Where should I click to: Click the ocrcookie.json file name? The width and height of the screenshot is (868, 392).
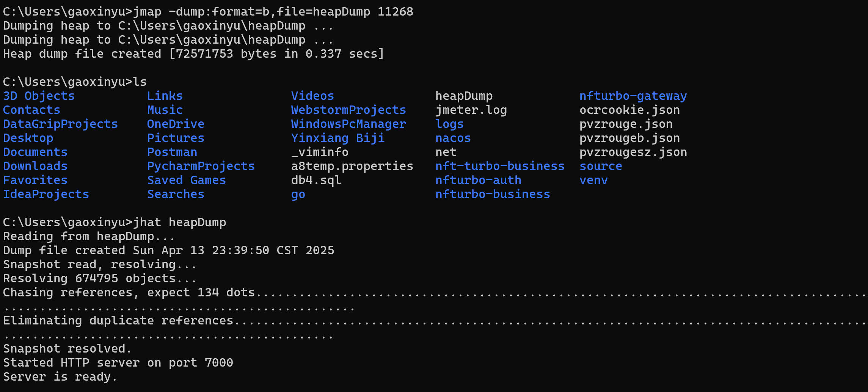click(x=629, y=110)
